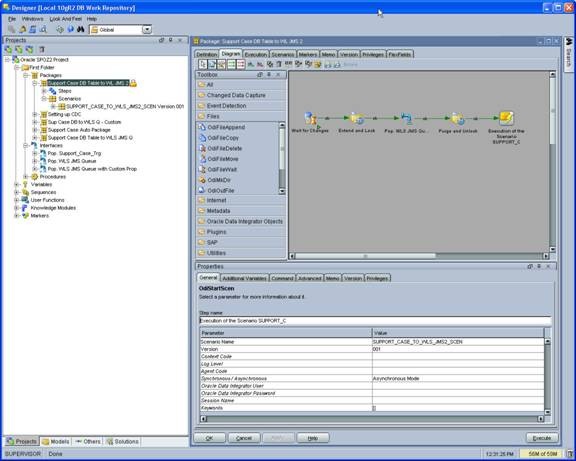
Task: Click the parameter table vertical scrollbar
Action: coord(547,377)
